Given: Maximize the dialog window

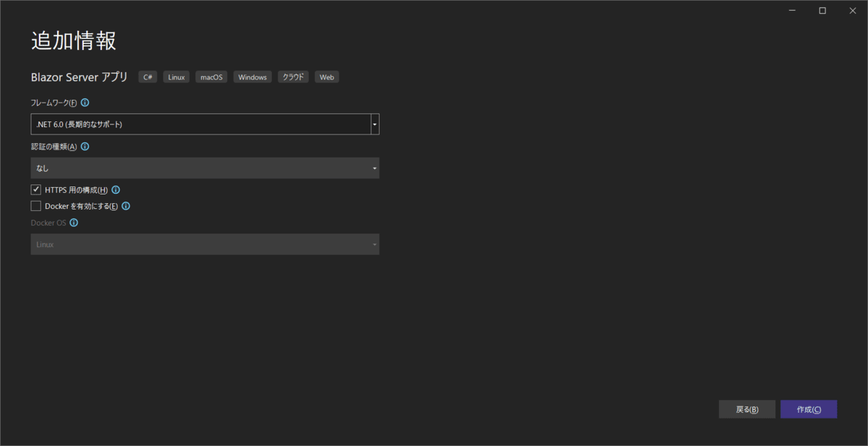Looking at the screenshot, I should coord(822,11).
